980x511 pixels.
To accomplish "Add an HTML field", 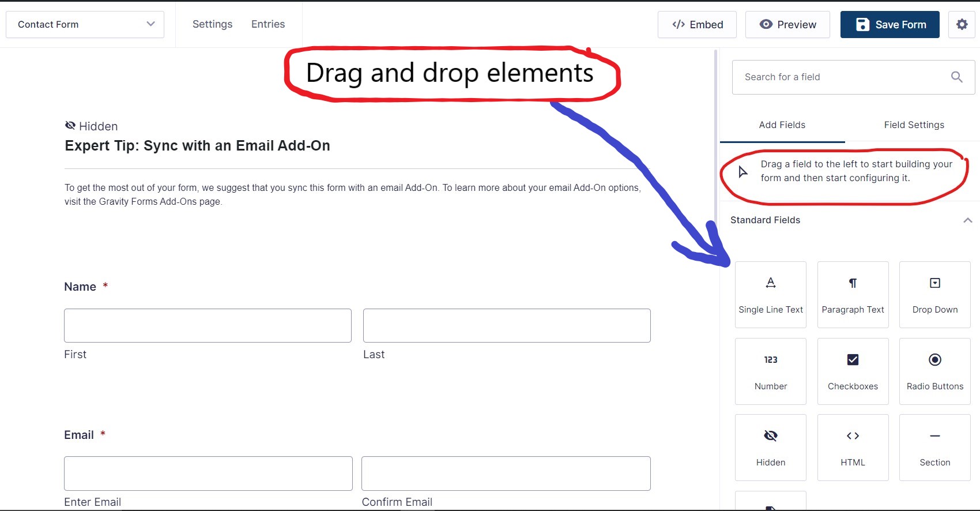I will click(x=853, y=448).
